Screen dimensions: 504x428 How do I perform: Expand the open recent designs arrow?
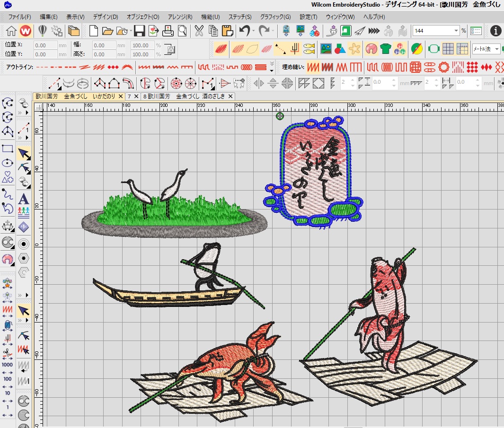[131, 31]
